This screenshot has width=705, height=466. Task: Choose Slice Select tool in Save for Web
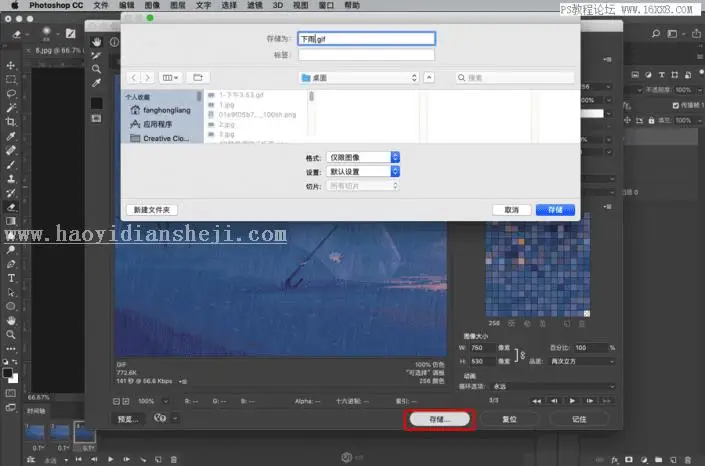point(96,55)
